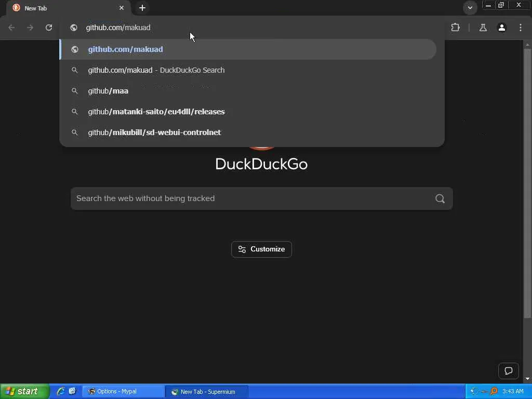Launch Internet Explorer from quick launch
This screenshot has width=532, height=399.
point(61,392)
